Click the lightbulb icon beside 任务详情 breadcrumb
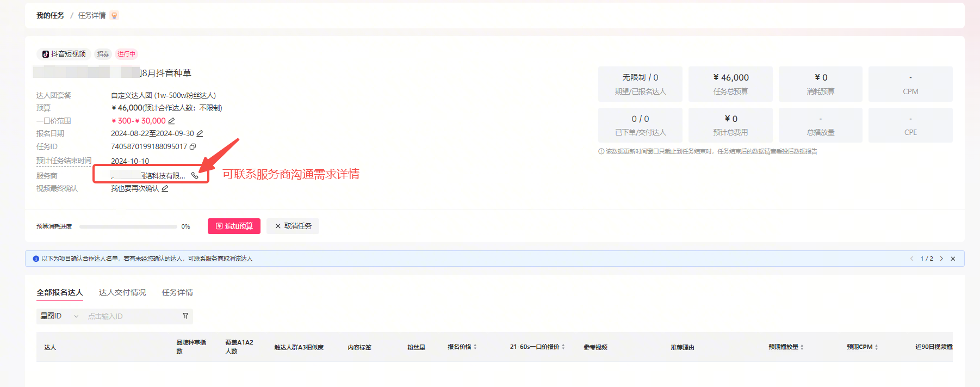Image resolution: width=980 pixels, height=387 pixels. (x=114, y=15)
